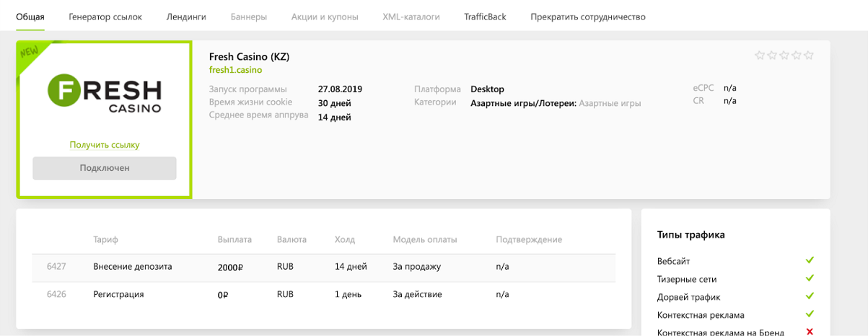This screenshot has height=336, width=868.
Task: Click the Типы трафика heading
Action: click(x=691, y=234)
